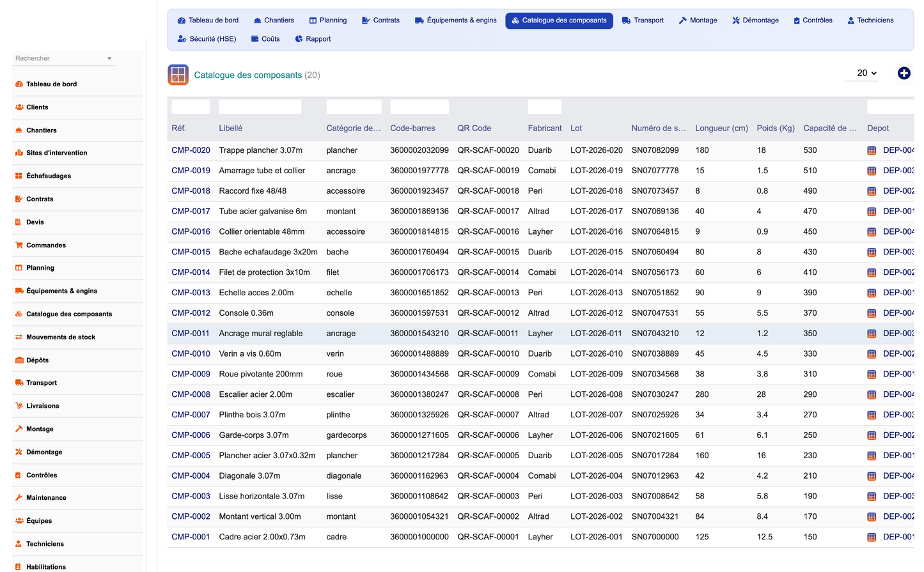Open component link CMP-0001

pyautogui.click(x=191, y=537)
